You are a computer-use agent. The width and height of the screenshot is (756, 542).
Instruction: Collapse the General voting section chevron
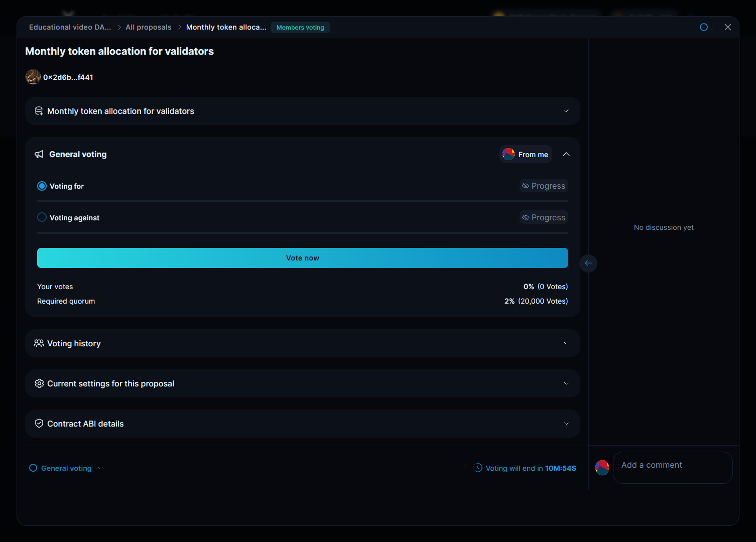[x=566, y=155]
